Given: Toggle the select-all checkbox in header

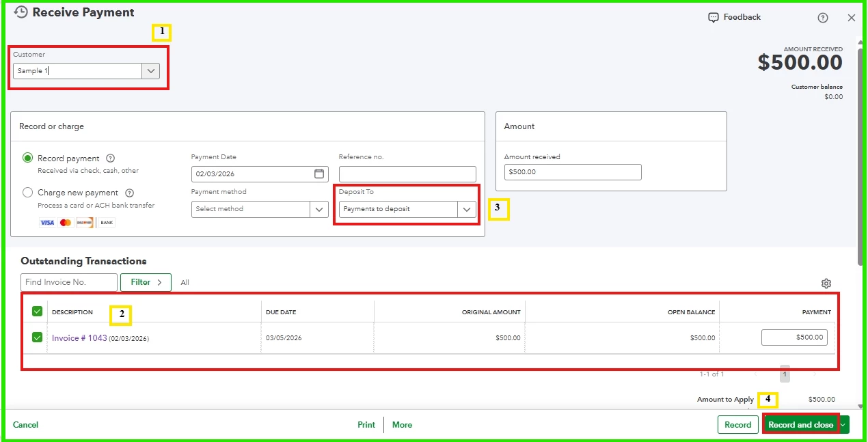Looking at the screenshot, I should click(x=38, y=312).
